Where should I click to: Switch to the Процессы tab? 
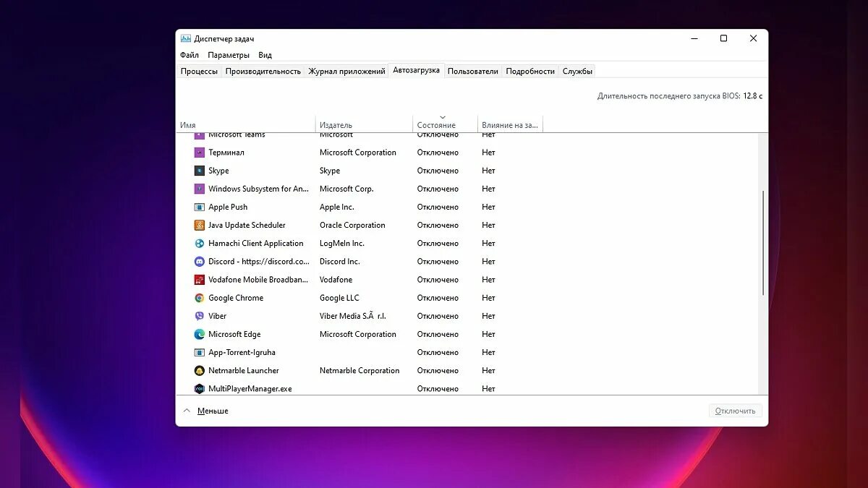[199, 71]
